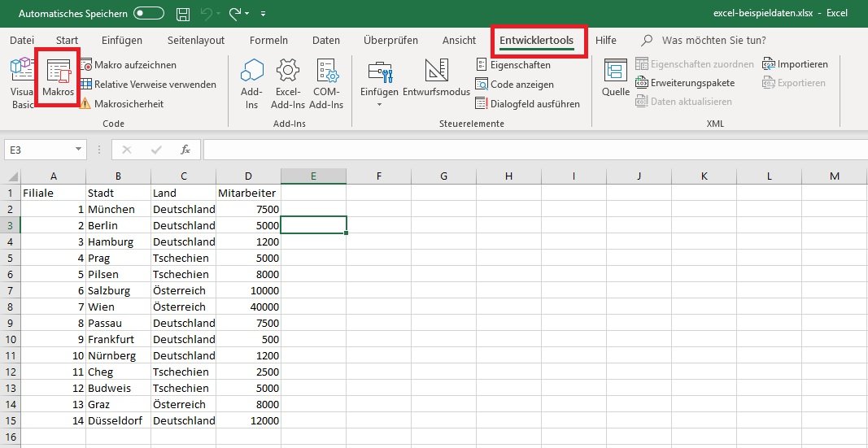
Task: Expand the Einfügen controls dropdown
Action: 379,104
